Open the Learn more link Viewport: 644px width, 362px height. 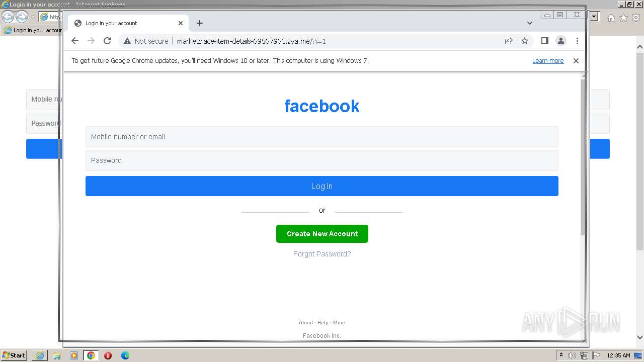[548, 61]
